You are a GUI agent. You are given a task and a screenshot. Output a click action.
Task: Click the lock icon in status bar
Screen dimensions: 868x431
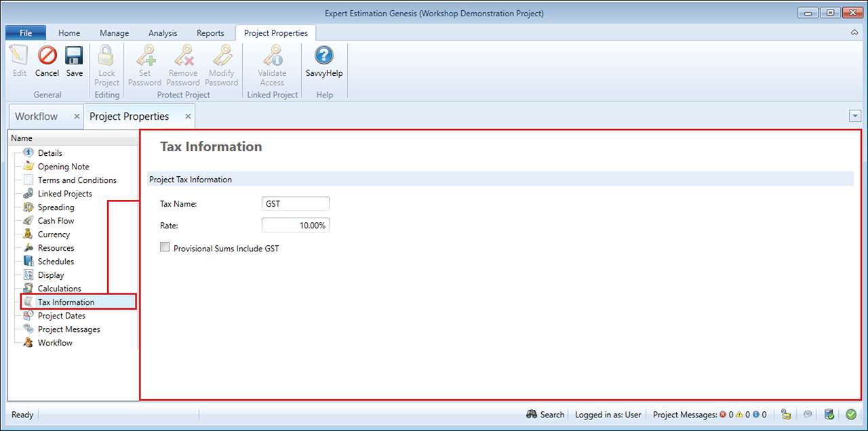point(786,414)
